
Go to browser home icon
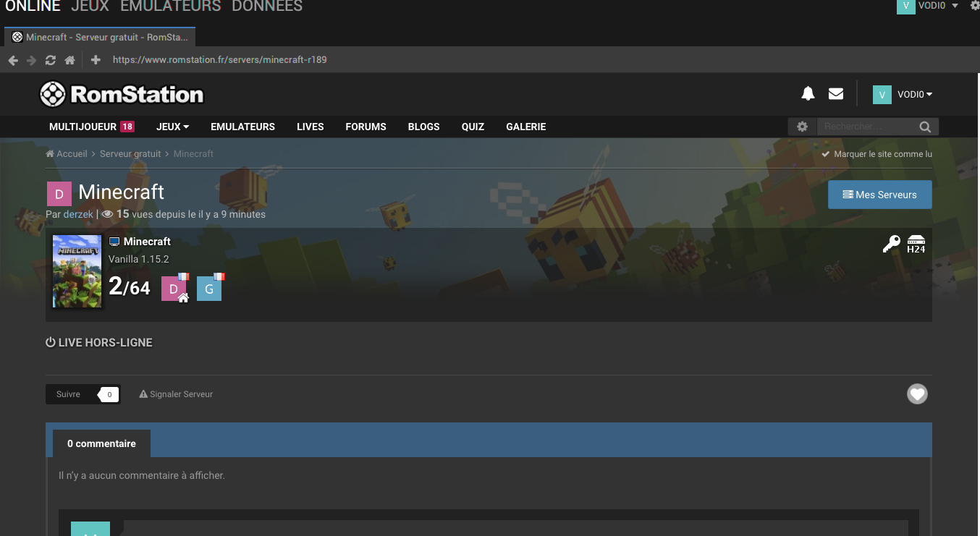[69, 60]
